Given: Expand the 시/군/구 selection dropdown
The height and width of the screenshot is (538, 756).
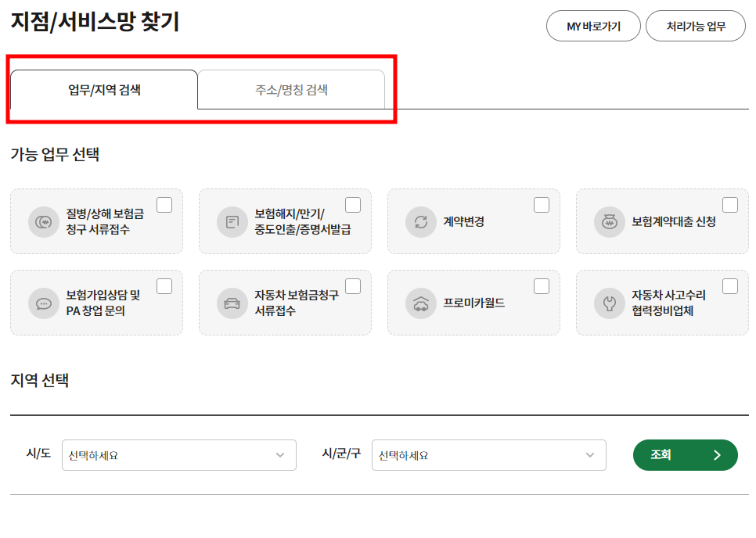Looking at the screenshot, I should point(488,455).
